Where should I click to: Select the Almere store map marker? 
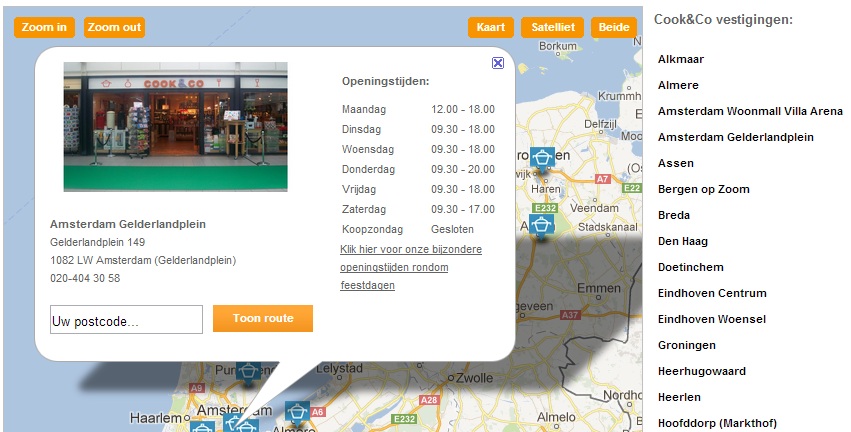point(296,411)
